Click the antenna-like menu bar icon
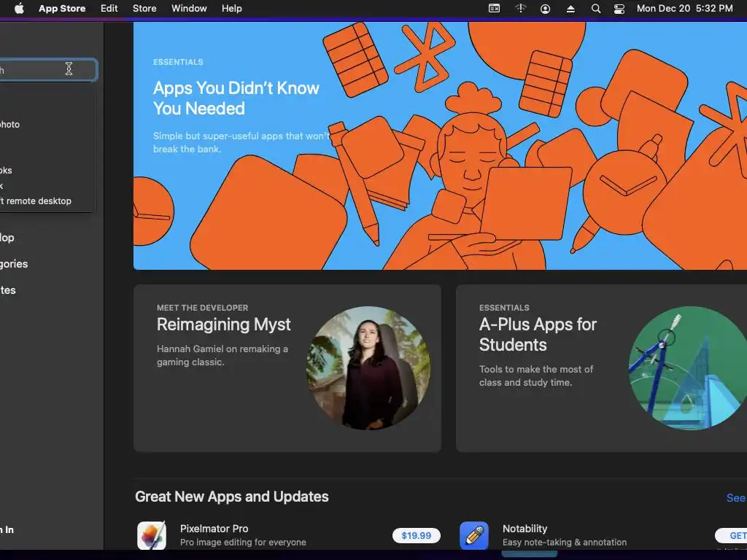This screenshot has width=747, height=560. point(520,9)
